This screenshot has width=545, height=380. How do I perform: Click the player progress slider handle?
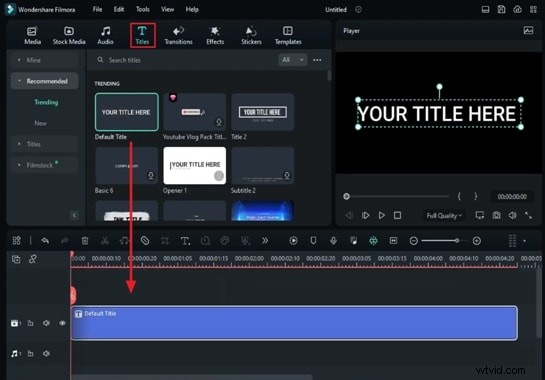(346, 196)
